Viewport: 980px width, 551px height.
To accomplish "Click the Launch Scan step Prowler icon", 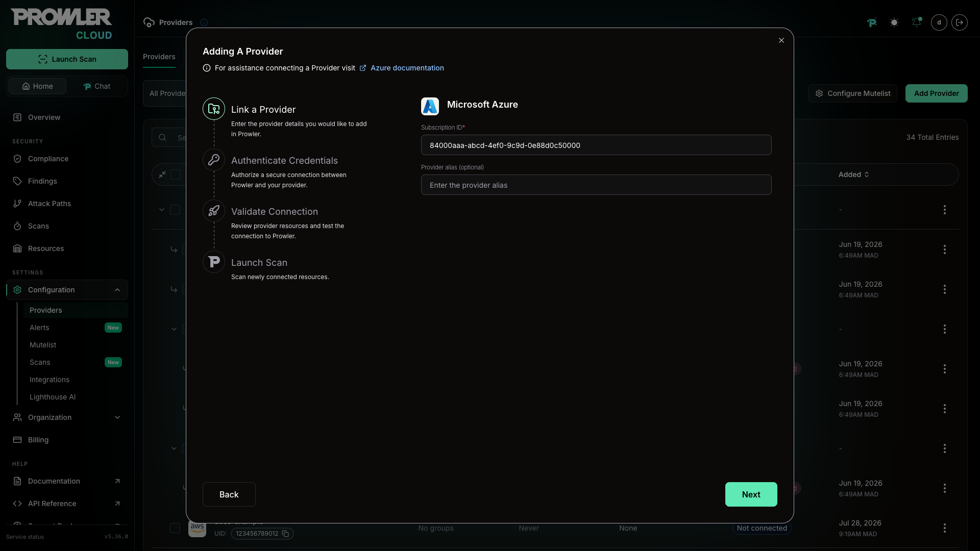I will click(214, 262).
